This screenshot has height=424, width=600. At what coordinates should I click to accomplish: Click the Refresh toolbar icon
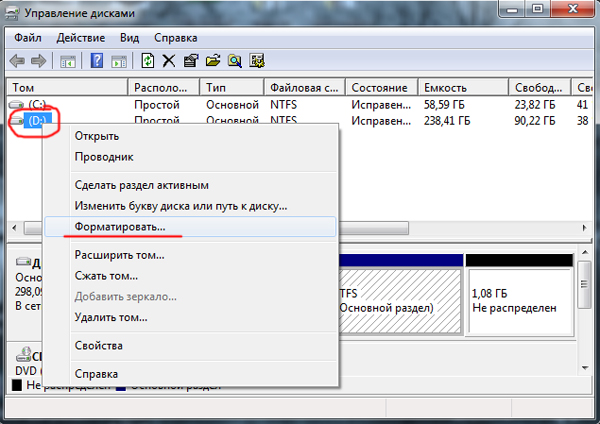tap(148, 61)
